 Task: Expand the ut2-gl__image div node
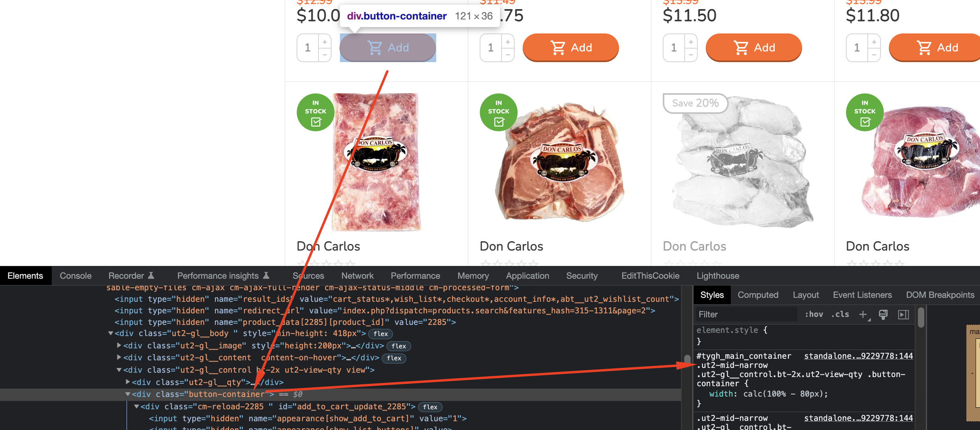coord(119,345)
